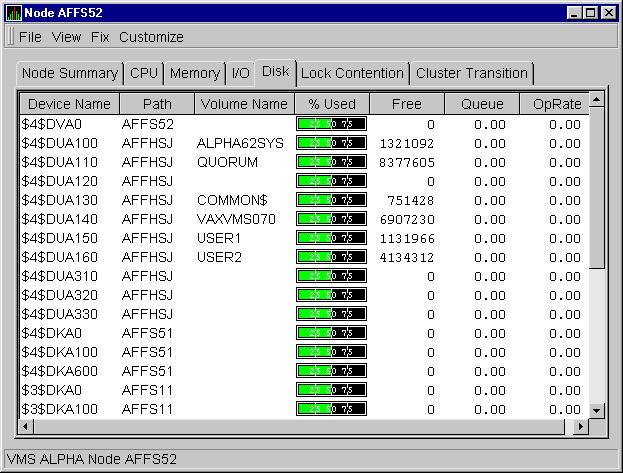The image size is (623, 473).
Task: Sort by Device Name column header
Action: [x=69, y=104]
